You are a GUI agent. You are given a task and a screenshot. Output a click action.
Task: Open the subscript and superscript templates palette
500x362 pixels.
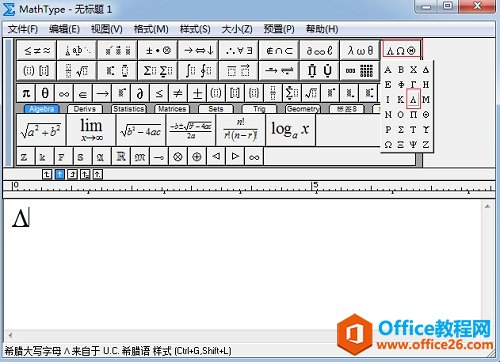[118, 71]
